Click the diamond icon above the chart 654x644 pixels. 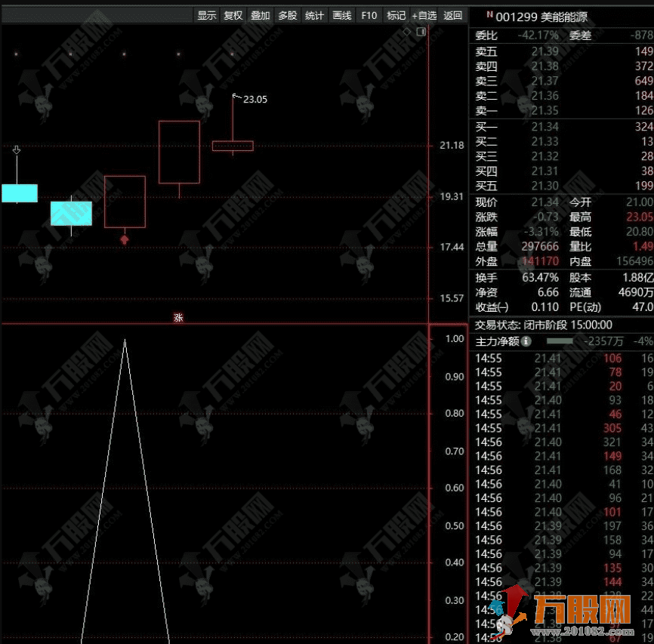407,32
